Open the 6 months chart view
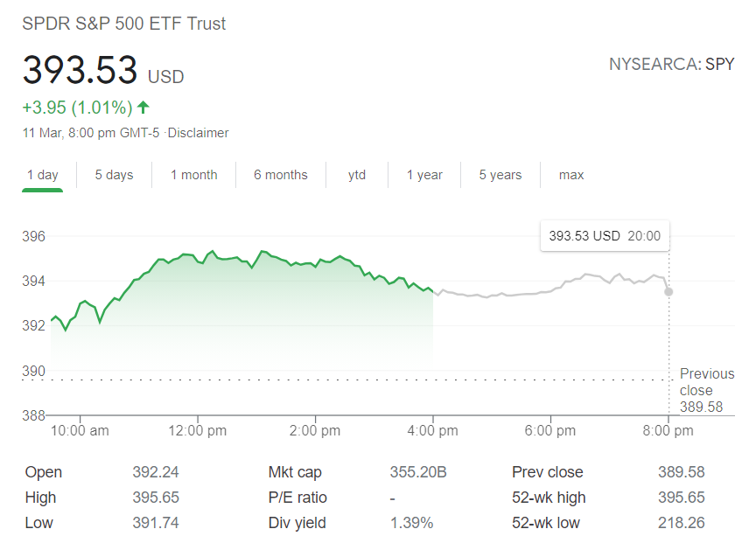756x550 pixels. point(280,175)
